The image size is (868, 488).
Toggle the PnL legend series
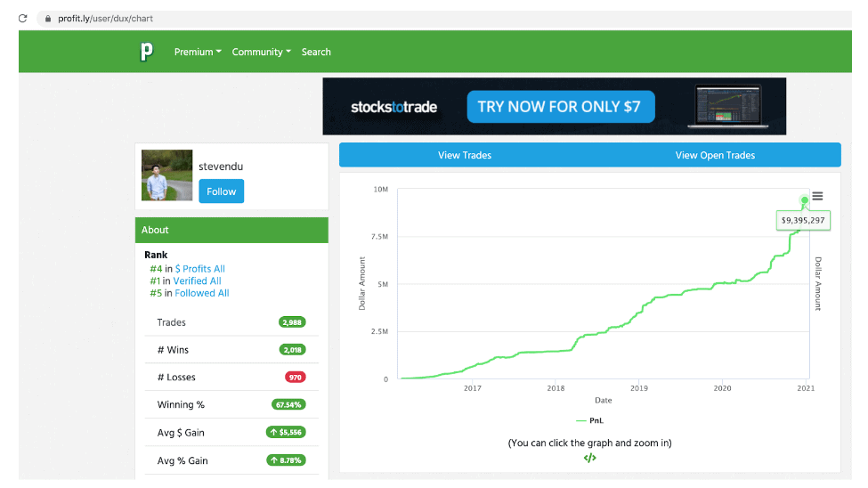click(x=589, y=420)
